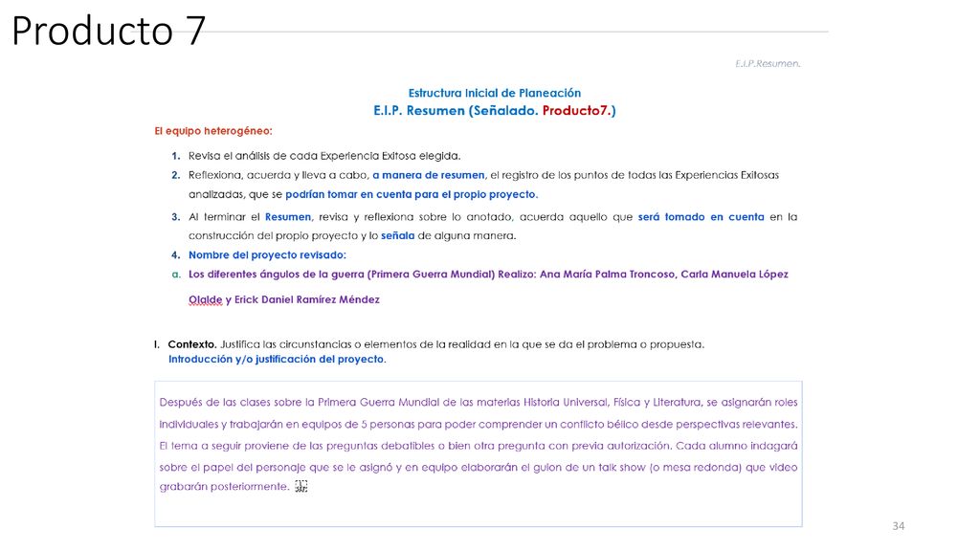Click 'Revisa el análisis de cada Experiencia Exitosa elegida.'

[x=324, y=156]
